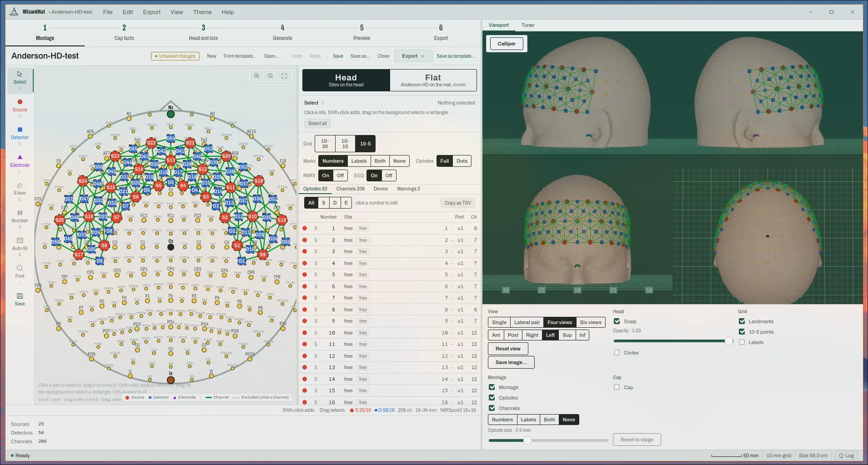Click the Reset view button
868x465 pixels.
508,349
